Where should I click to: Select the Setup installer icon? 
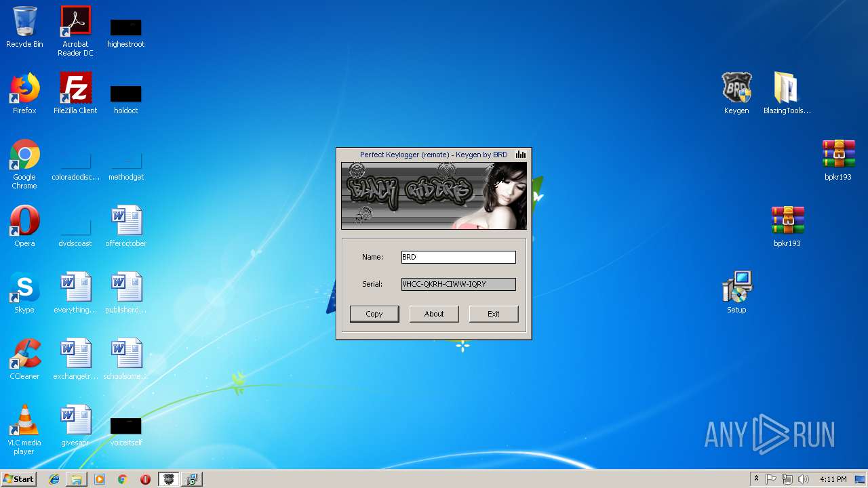click(736, 293)
